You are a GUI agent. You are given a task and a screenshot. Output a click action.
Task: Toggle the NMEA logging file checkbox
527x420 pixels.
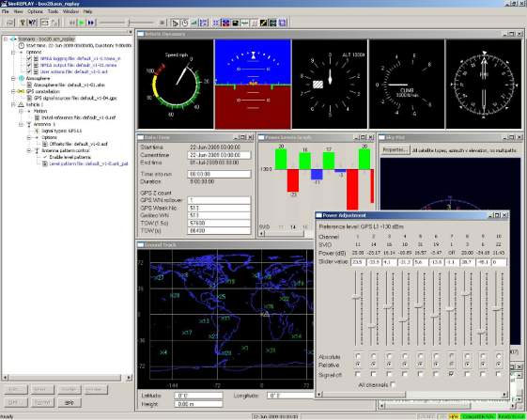click(x=29, y=58)
